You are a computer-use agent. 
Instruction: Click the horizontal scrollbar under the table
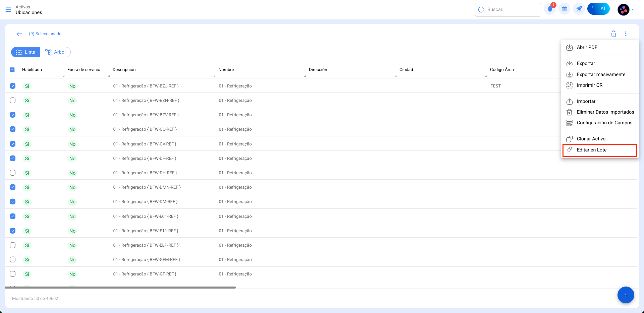coord(120,288)
